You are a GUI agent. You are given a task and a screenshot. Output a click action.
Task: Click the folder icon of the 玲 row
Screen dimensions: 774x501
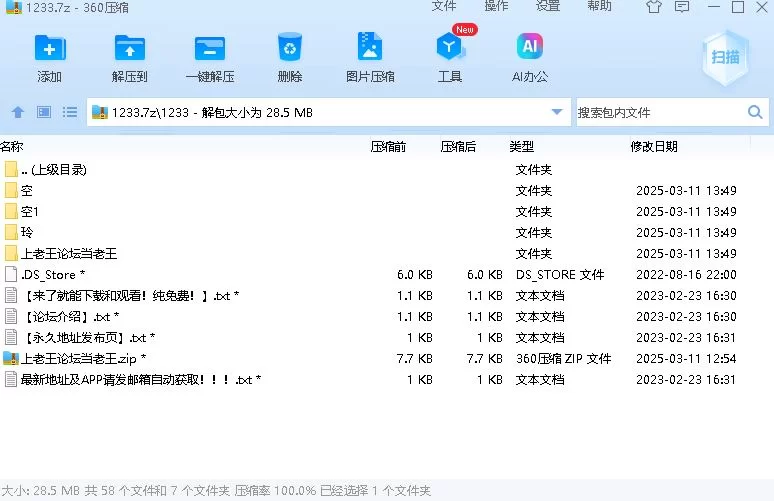(11, 232)
